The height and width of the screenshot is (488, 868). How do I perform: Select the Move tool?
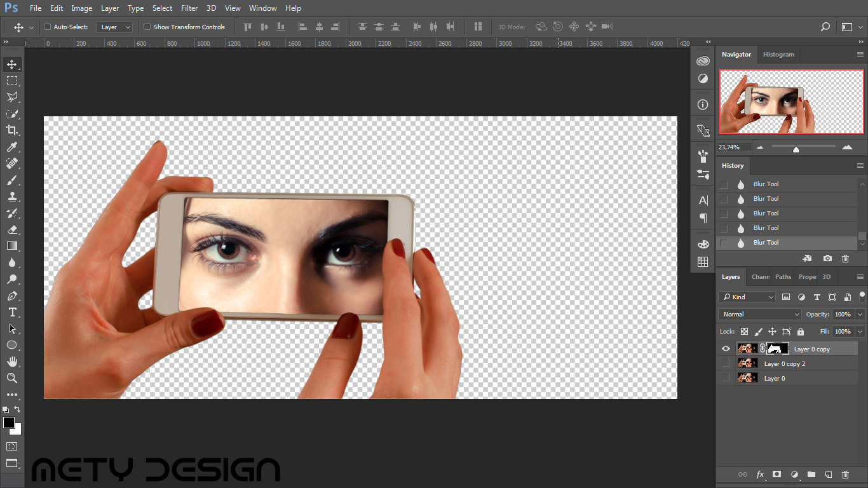[11, 64]
